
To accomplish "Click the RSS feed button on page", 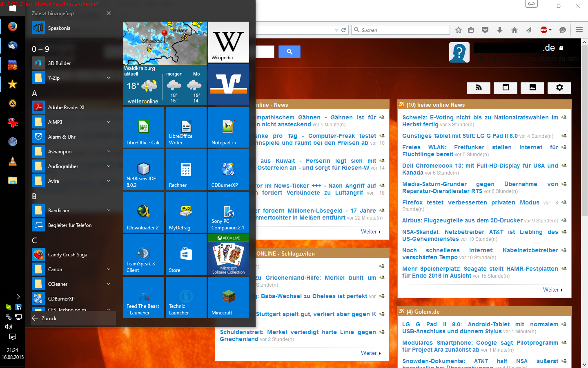I will [x=478, y=88].
